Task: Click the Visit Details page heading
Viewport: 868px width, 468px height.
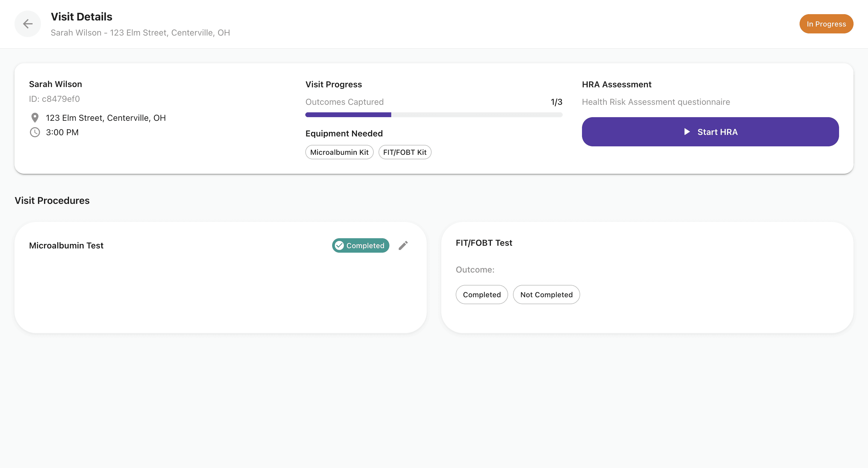Action: 81,17
